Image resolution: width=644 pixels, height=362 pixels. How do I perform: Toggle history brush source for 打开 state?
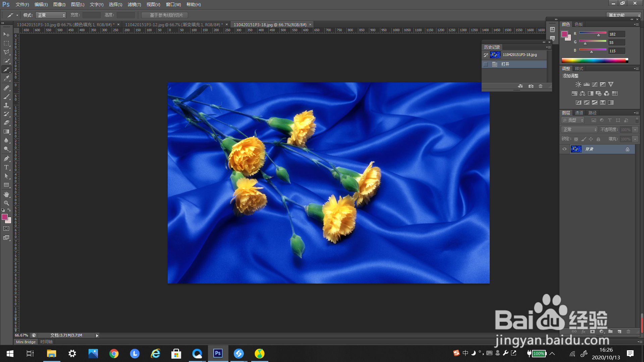(x=486, y=64)
